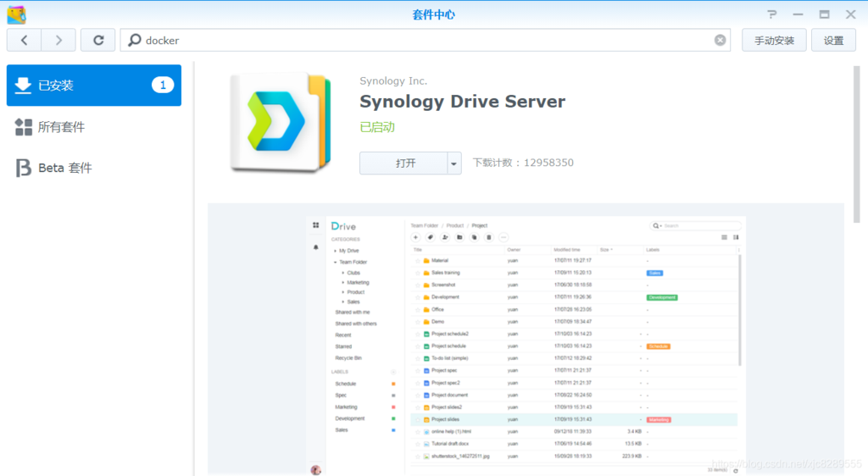Screen dimensions: 868x476
Task: Select the 所有套件 all packages tab
Action: pos(94,127)
